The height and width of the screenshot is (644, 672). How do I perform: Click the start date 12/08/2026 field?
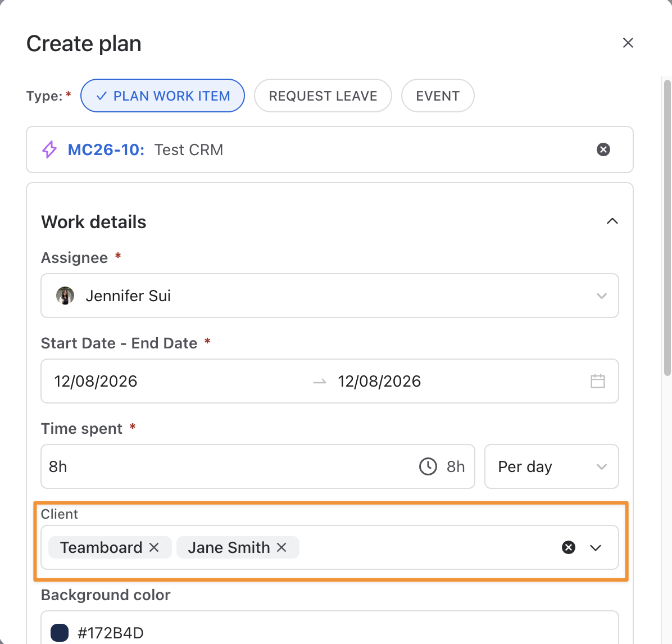click(x=96, y=381)
